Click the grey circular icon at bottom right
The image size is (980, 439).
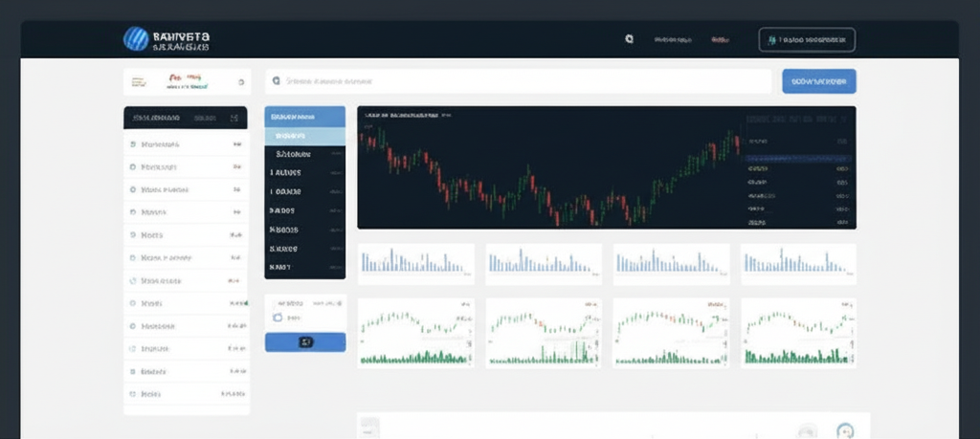[807, 431]
